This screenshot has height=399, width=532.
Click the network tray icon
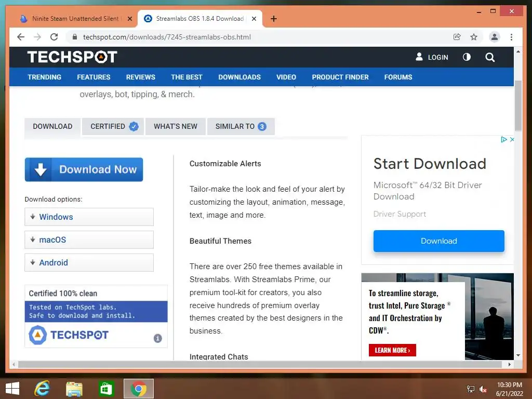click(471, 389)
